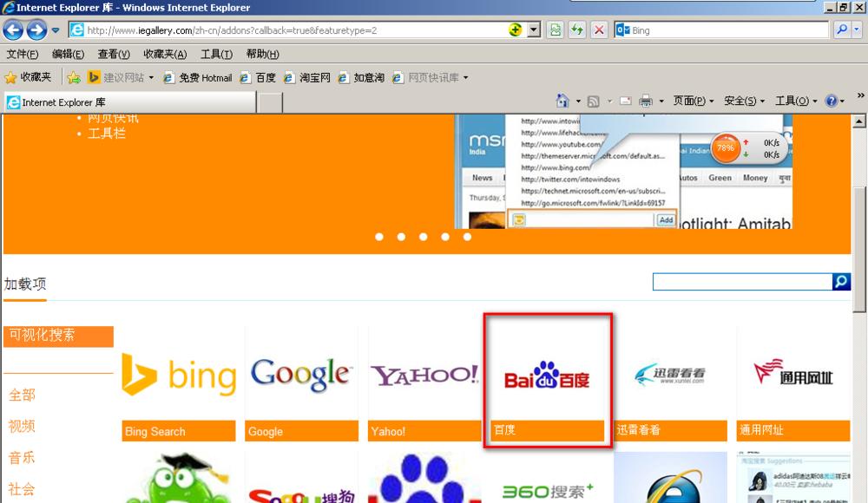Go forward with the Forward arrow button
The image size is (868, 503).
point(36,29)
